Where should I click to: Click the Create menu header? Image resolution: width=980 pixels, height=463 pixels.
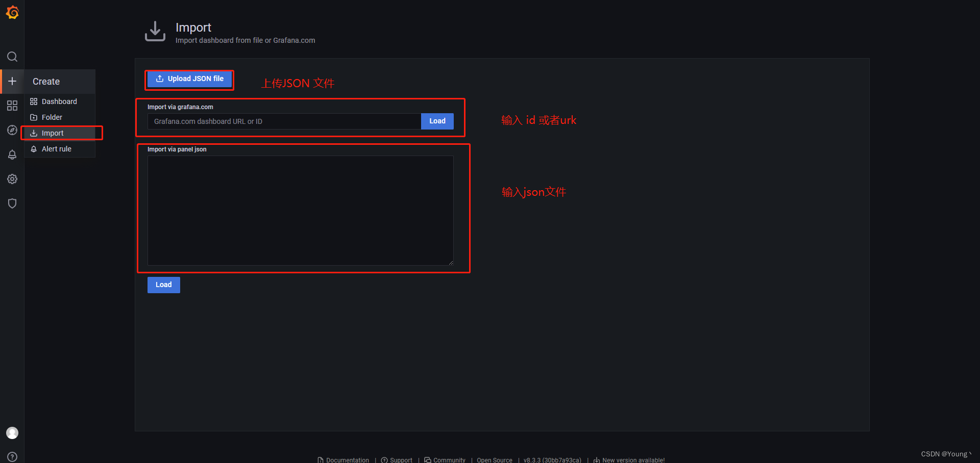(60, 82)
